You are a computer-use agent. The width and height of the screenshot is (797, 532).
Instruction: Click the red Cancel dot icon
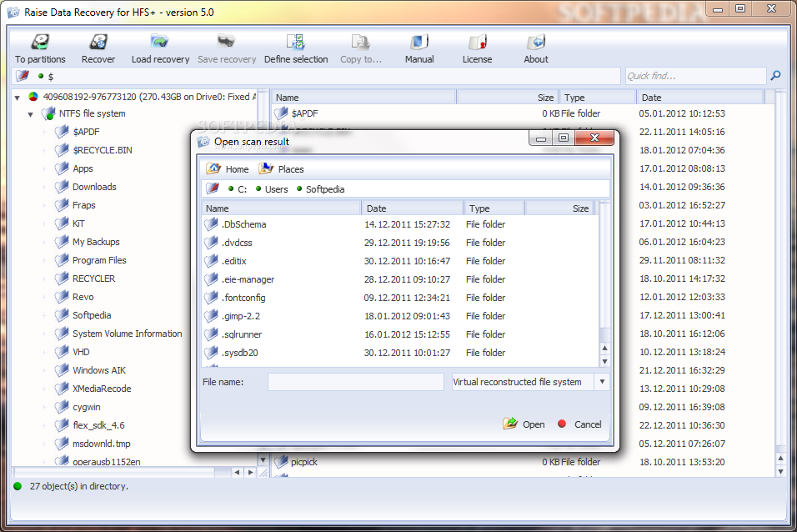[x=562, y=424]
